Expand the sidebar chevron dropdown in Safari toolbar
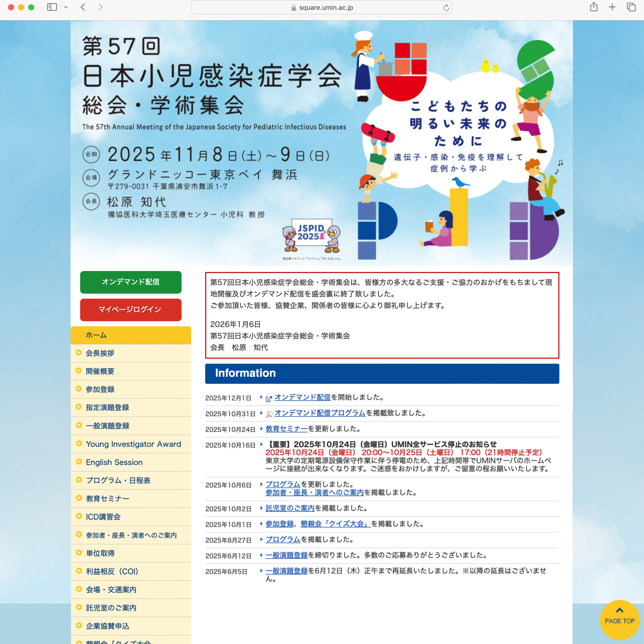The image size is (644, 644). coord(65,7)
